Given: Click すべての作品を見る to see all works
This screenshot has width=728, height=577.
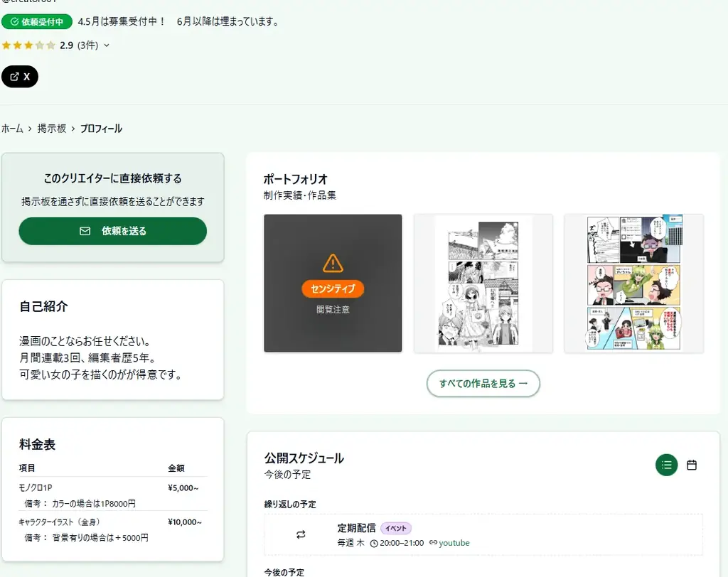Looking at the screenshot, I should coord(483,382).
